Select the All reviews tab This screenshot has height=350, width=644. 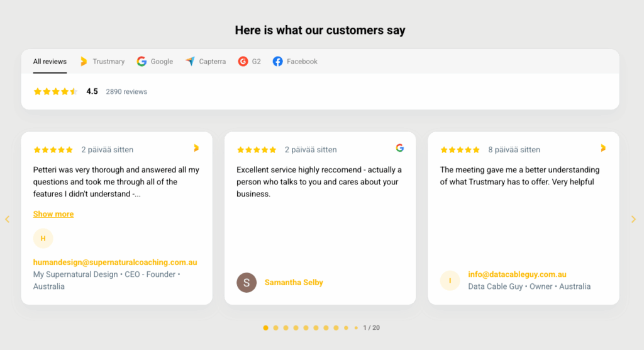[x=50, y=62]
